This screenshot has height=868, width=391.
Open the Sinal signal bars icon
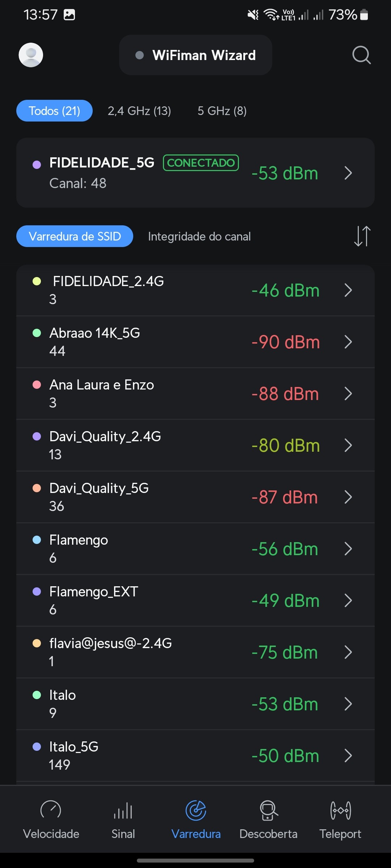click(x=123, y=810)
